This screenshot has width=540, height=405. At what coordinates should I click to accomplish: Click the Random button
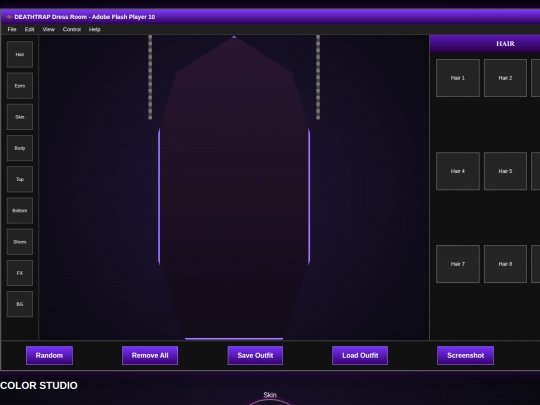pos(49,355)
